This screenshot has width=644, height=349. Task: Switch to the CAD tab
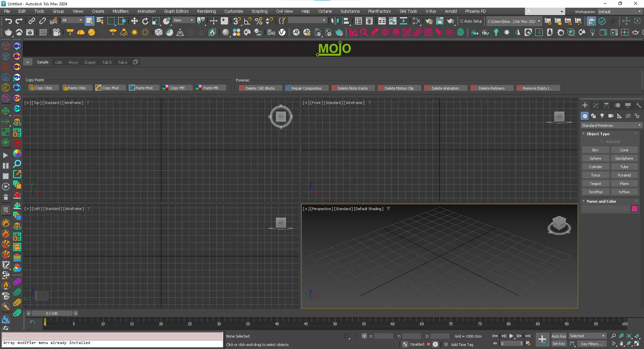tap(59, 62)
